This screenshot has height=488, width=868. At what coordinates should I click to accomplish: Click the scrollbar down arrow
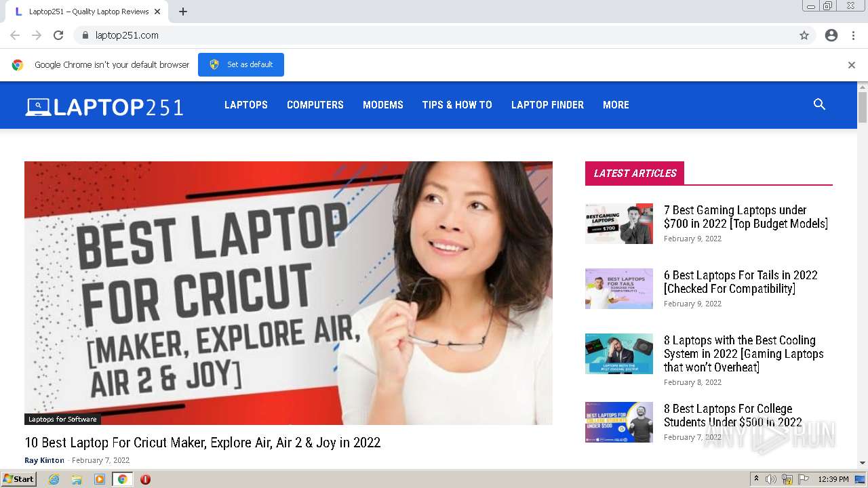[x=863, y=463]
